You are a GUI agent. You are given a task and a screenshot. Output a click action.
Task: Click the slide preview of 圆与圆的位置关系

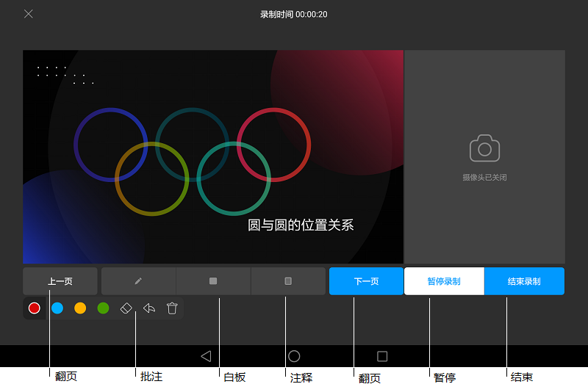(x=213, y=156)
